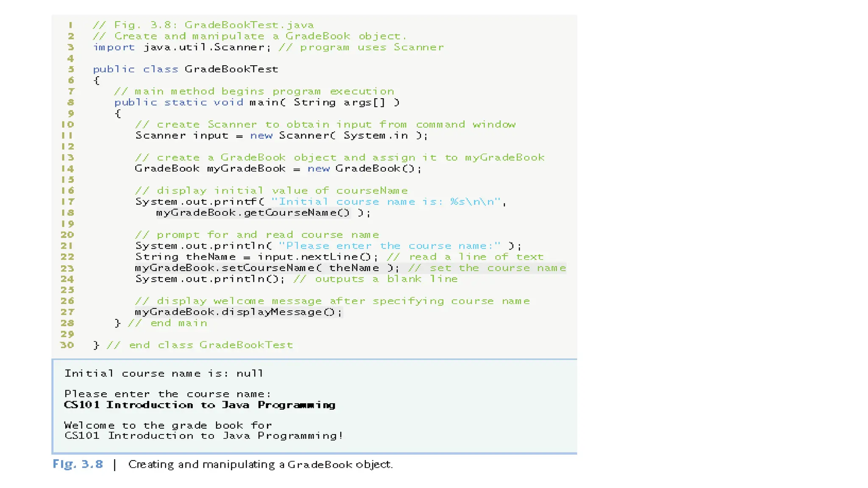Click the '// end class GradeBookTest' comment
This screenshot has height=488, width=868.
200,345
